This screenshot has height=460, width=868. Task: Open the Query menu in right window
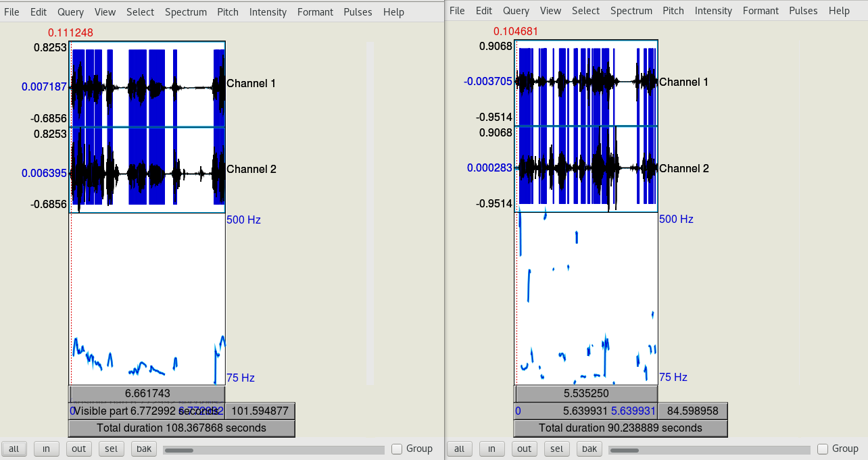coord(516,11)
